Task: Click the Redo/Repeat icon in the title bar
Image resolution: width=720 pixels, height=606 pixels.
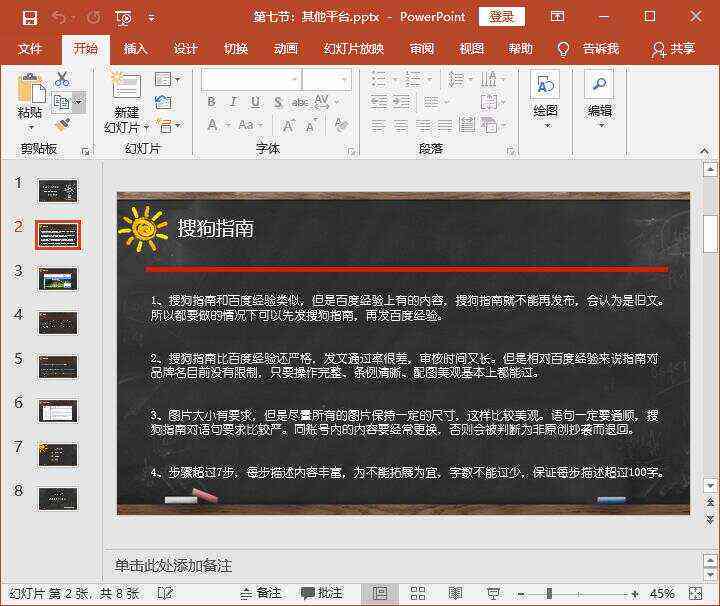Action: point(94,17)
